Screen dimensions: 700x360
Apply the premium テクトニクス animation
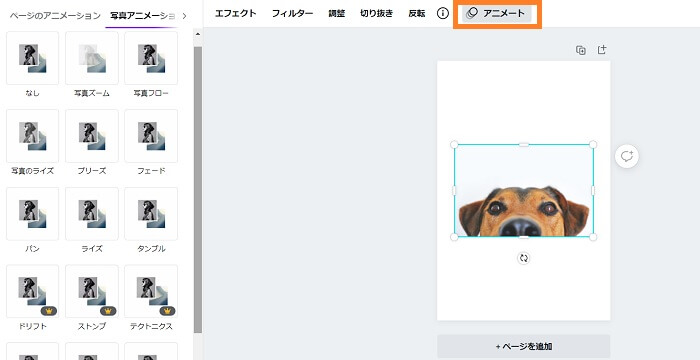(151, 291)
